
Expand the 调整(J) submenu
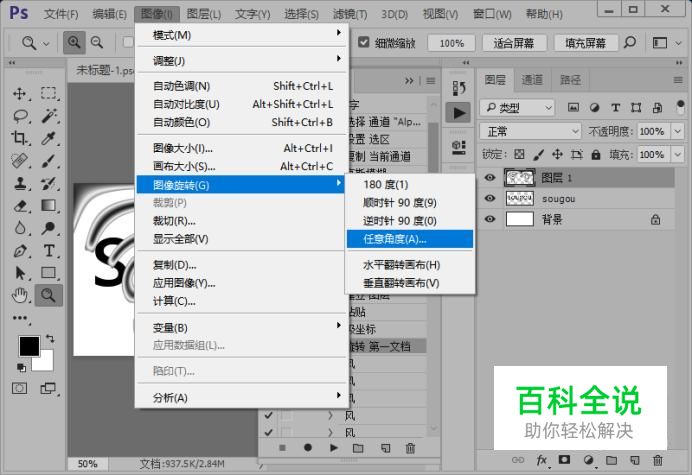(x=242, y=60)
